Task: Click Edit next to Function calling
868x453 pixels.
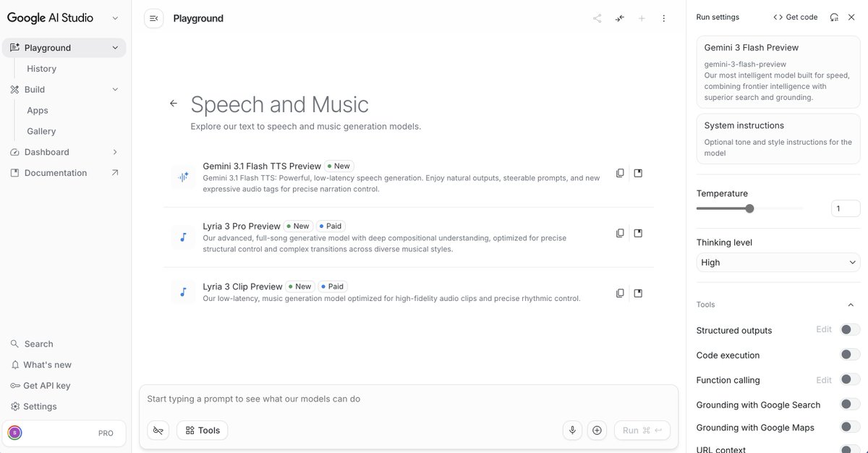Action: click(824, 379)
